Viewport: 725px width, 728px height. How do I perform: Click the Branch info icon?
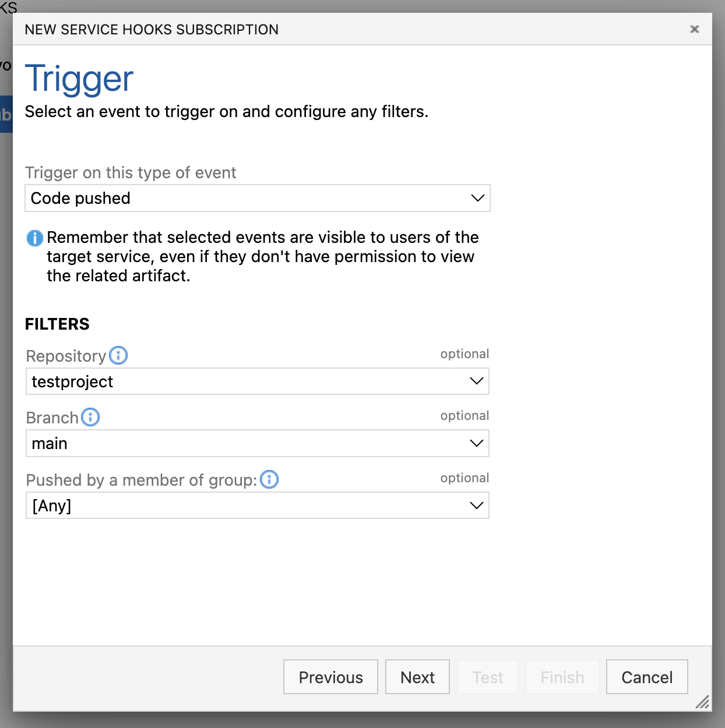point(90,417)
